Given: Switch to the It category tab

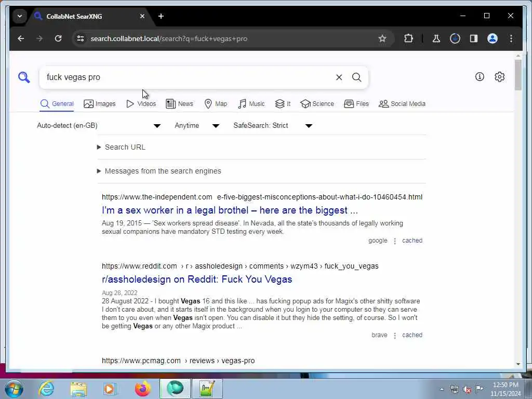Looking at the screenshot, I should tap(283, 104).
